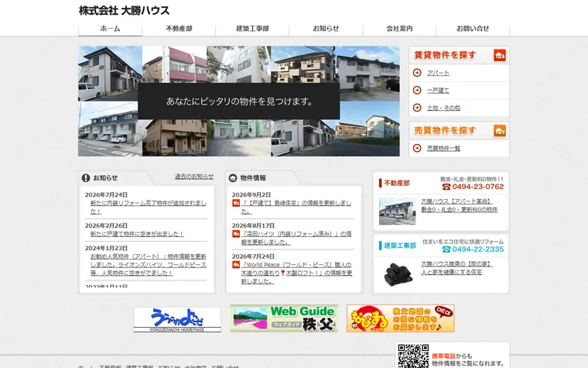Open the 土地・その他 listing link
The height and width of the screenshot is (368, 588).
click(443, 108)
